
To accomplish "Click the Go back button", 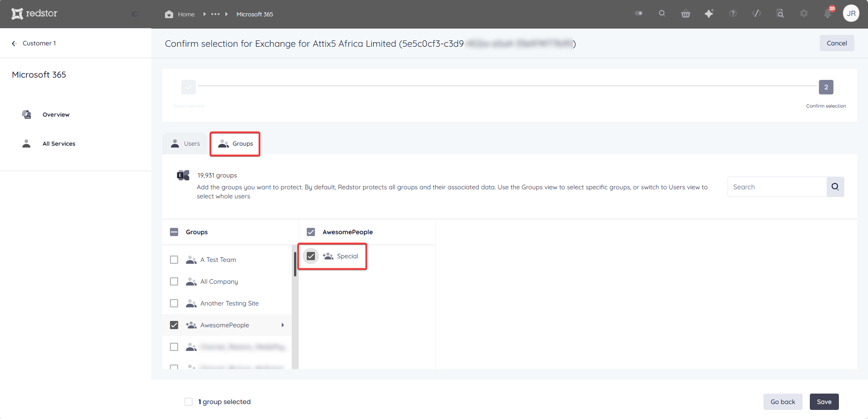I will pyautogui.click(x=783, y=402).
